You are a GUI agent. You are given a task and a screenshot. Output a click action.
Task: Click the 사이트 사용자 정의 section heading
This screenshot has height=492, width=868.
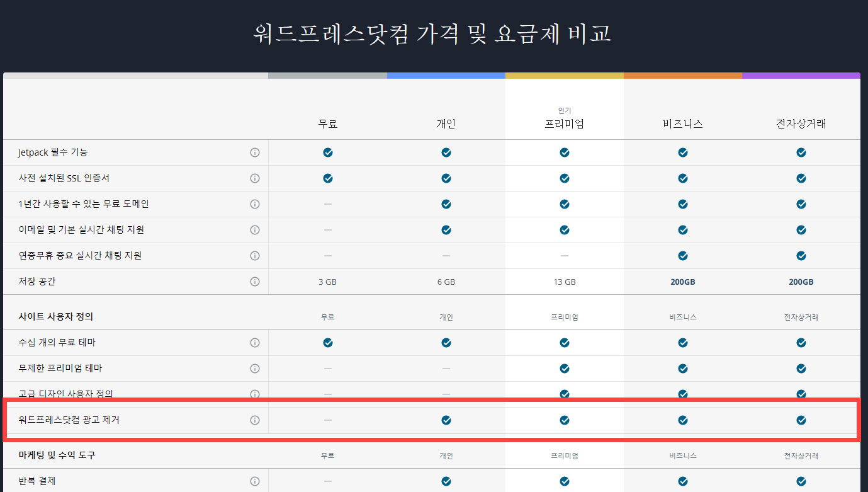pyautogui.click(x=56, y=316)
